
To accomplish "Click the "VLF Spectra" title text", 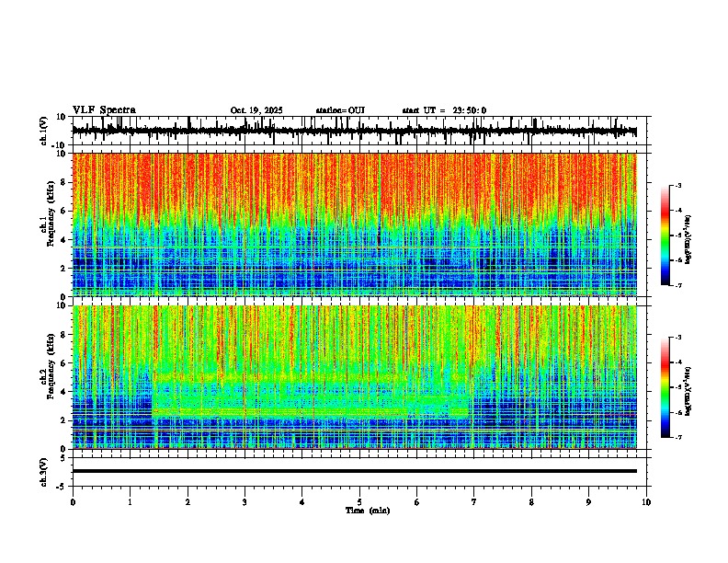I will tap(104, 110).
